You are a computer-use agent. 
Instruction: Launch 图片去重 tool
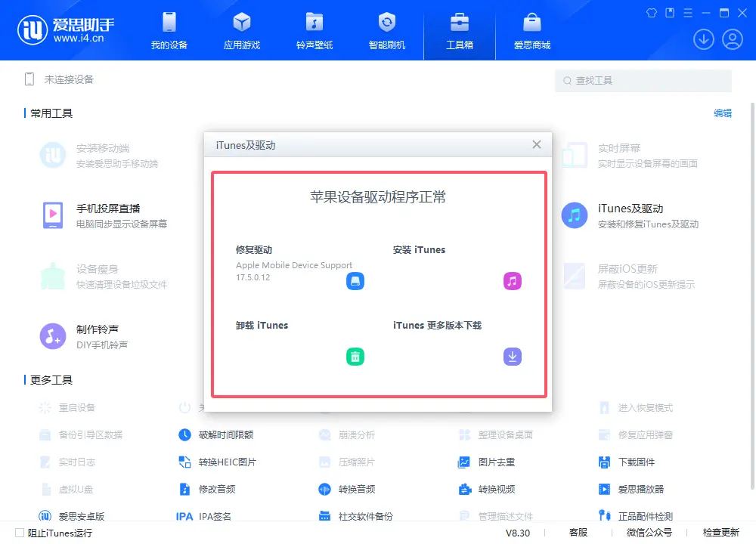tap(486, 462)
